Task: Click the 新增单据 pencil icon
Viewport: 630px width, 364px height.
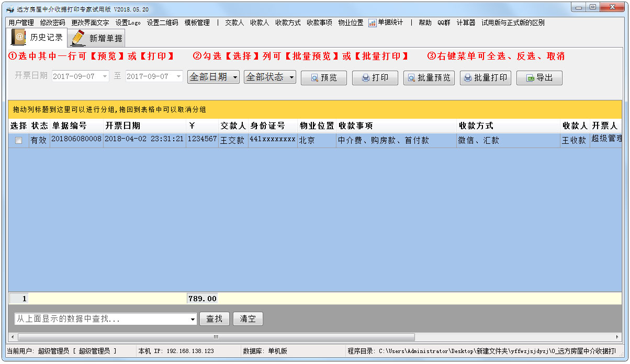Action: [78, 38]
